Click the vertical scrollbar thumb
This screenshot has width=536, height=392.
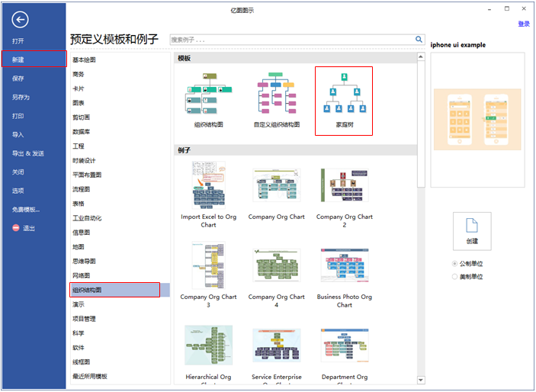click(421, 124)
